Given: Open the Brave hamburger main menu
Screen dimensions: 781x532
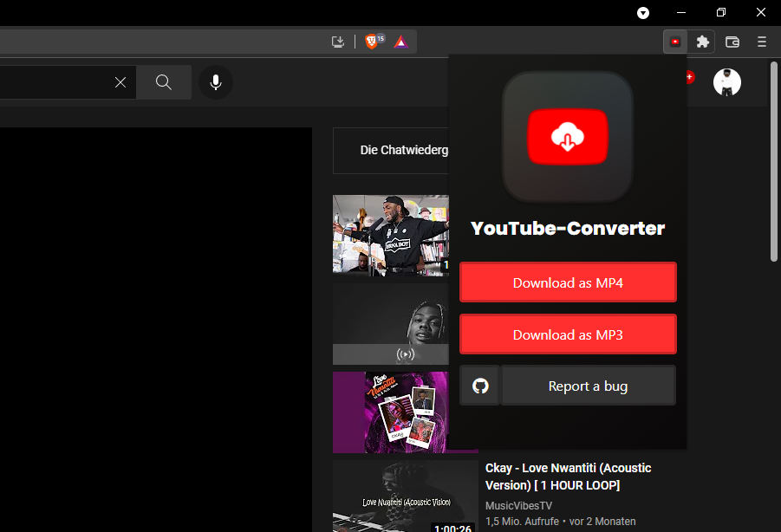Looking at the screenshot, I should [x=762, y=42].
